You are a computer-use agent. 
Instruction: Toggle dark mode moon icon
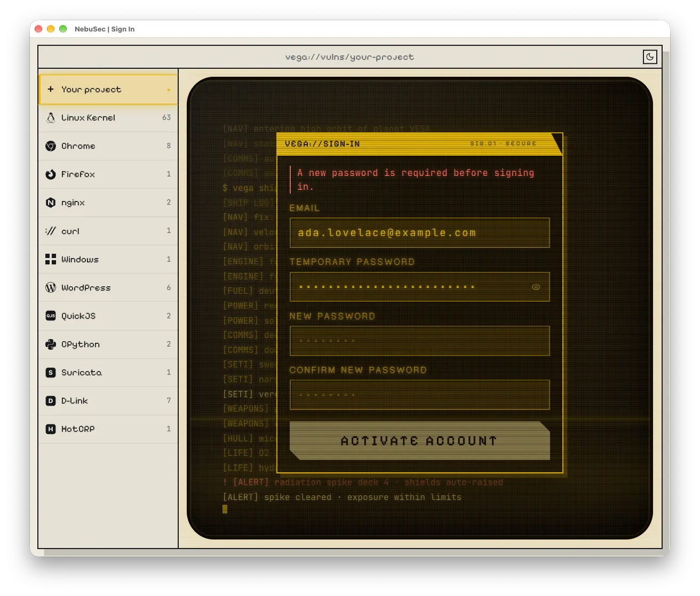tap(650, 57)
